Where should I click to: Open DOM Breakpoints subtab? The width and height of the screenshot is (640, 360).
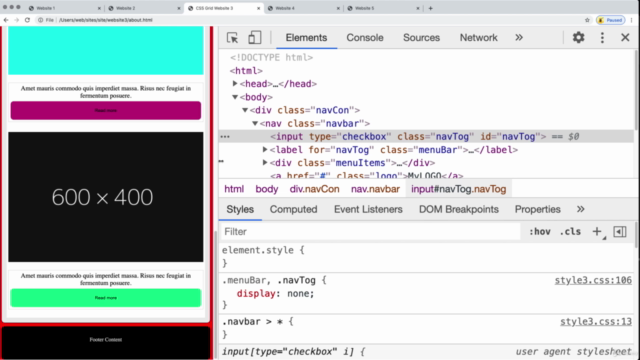(x=459, y=209)
